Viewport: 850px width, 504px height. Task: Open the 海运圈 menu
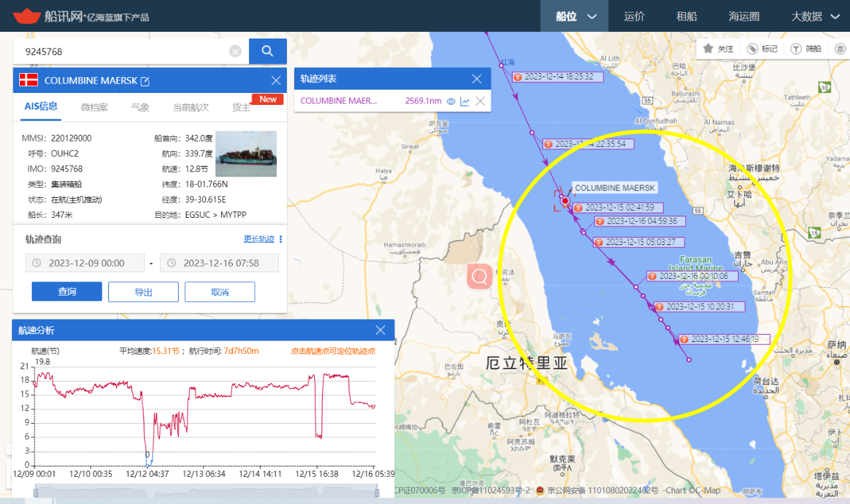click(x=744, y=16)
